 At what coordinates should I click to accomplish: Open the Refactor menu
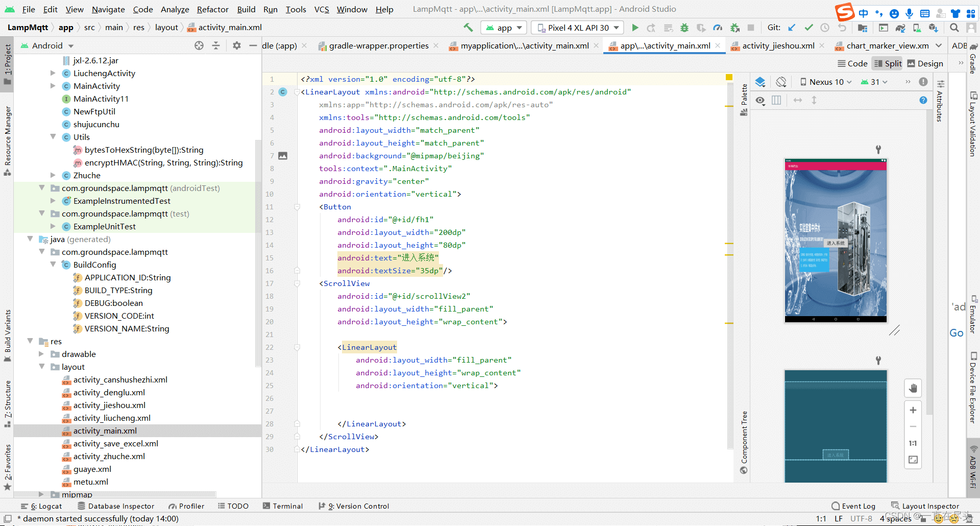pos(212,9)
